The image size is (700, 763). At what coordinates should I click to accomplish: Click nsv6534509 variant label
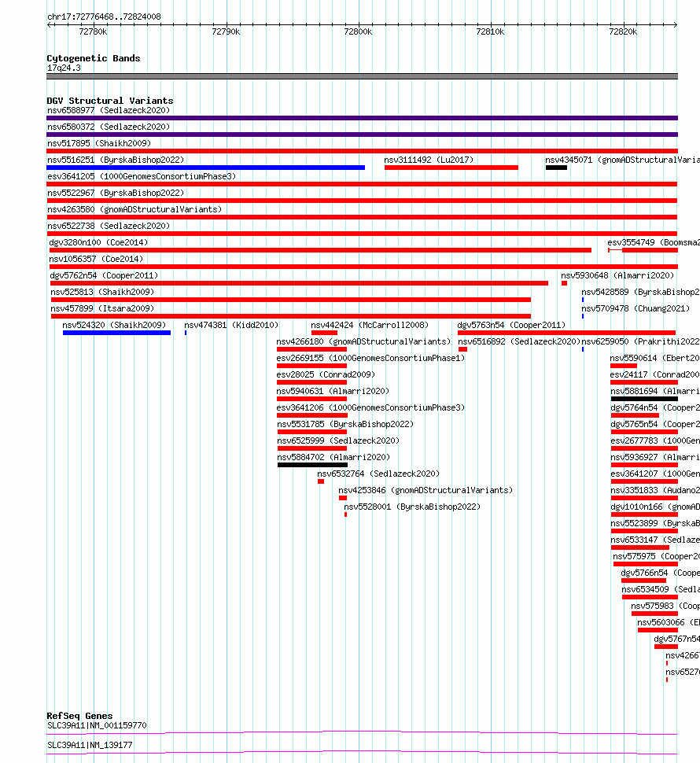tap(661, 590)
